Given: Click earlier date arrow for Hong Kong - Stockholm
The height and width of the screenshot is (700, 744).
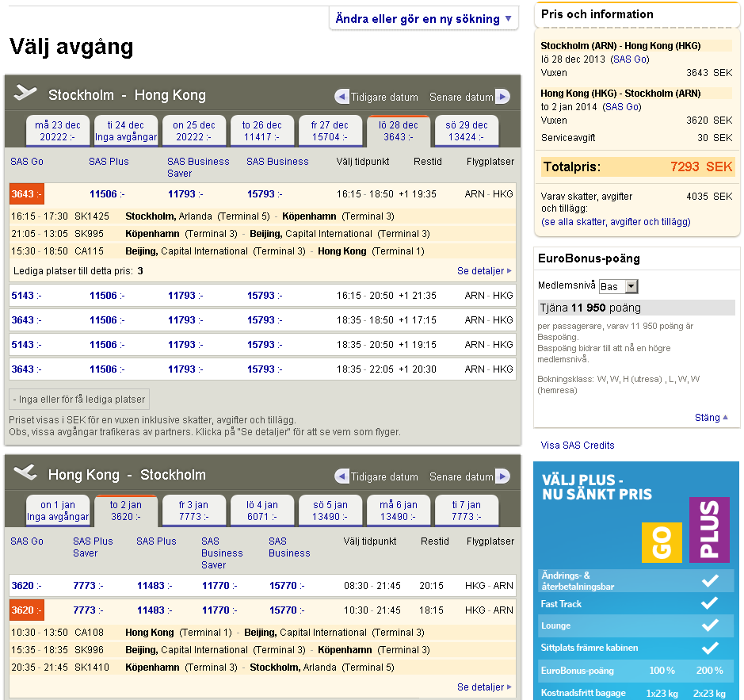Looking at the screenshot, I should 342,476.
